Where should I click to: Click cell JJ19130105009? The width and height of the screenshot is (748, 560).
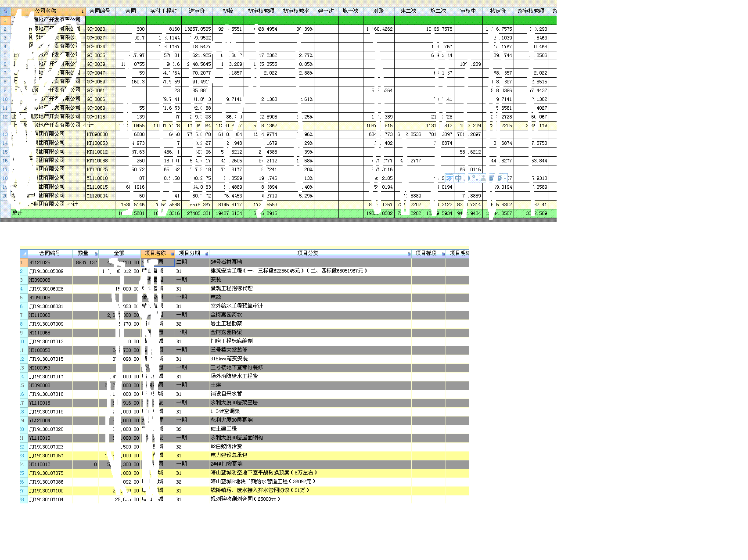click(x=50, y=271)
